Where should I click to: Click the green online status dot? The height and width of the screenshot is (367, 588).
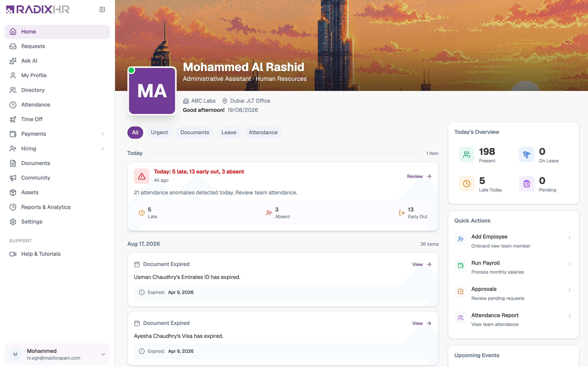coord(131,70)
